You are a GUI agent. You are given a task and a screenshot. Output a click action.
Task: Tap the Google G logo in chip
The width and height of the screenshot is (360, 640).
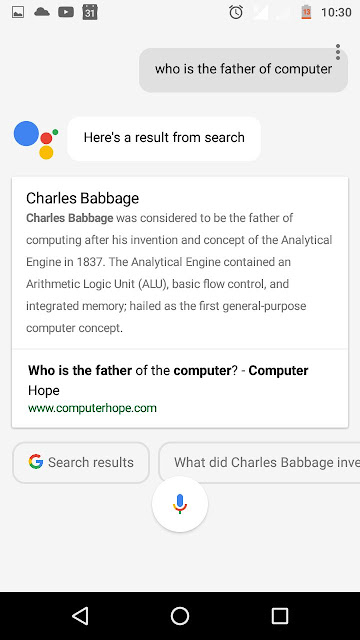36,462
